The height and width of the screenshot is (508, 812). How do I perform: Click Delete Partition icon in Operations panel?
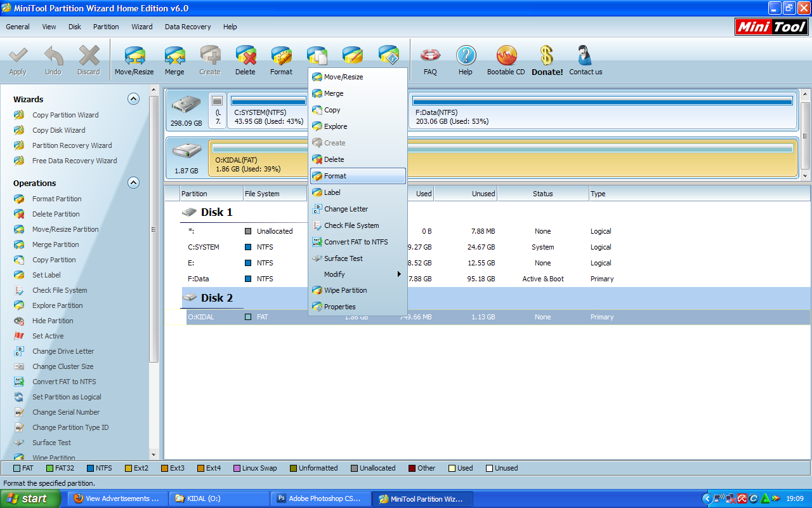[x=19, y=214]
